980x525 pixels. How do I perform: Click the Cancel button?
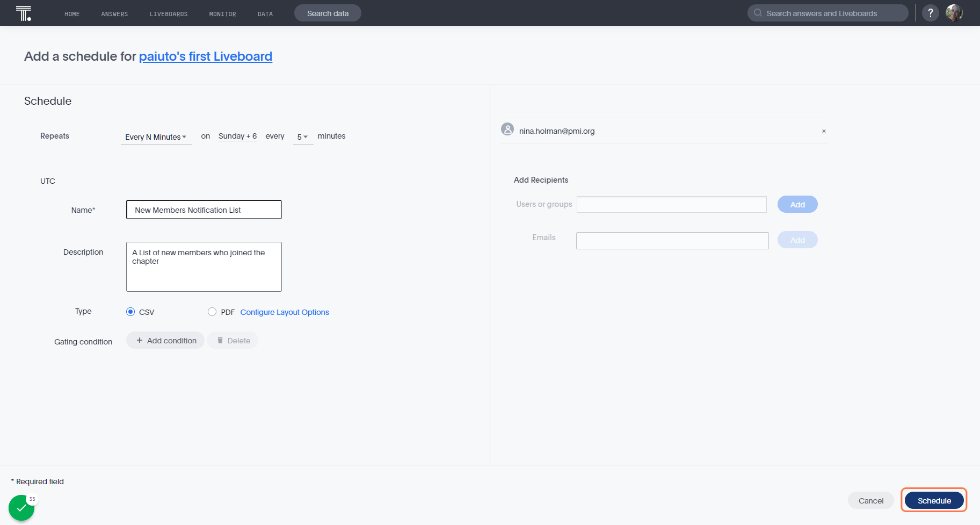point(870,500)
